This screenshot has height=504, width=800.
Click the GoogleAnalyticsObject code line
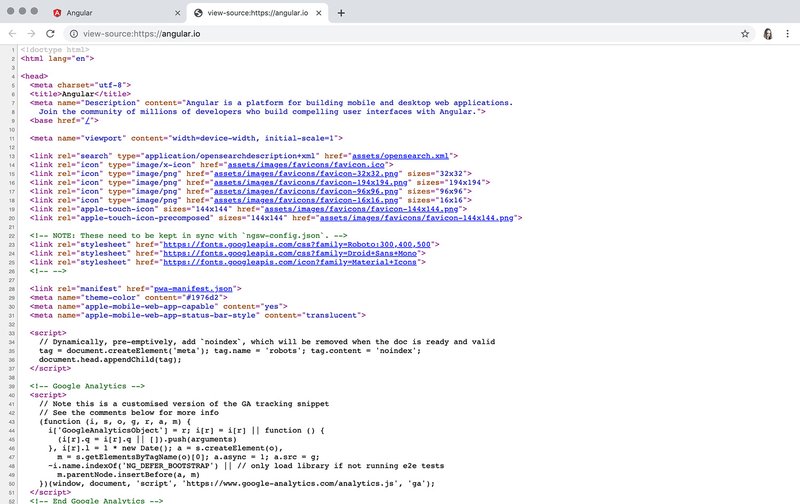click(x=186, y=431)
